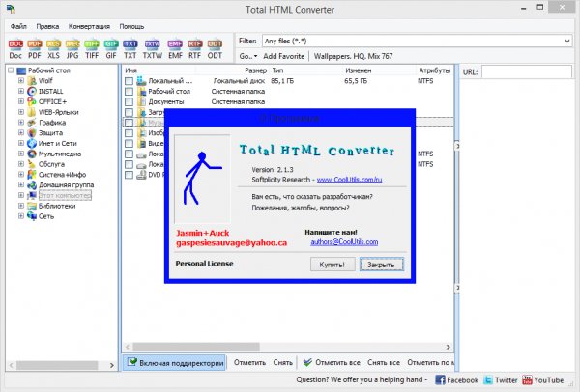Click the authors@CoolUtils.com email link
Viewport: 580px width, 392px height.
point(344,242)
